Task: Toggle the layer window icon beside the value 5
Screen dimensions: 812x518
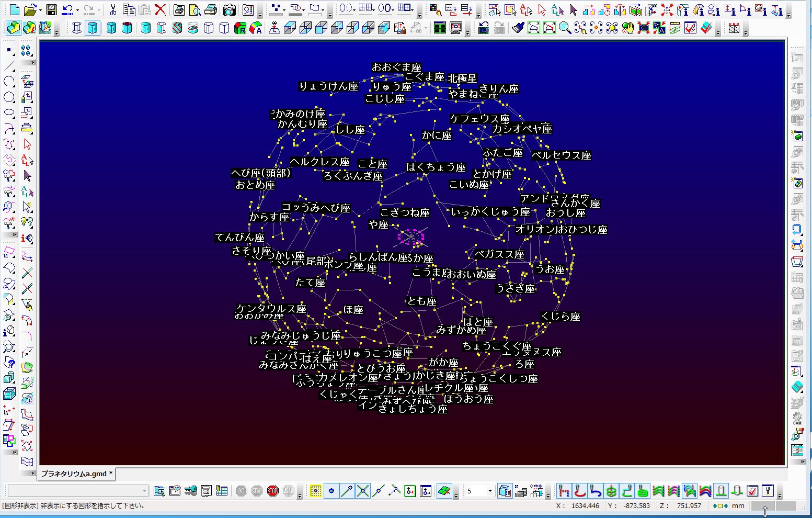Action: click(x=505, y=491)
